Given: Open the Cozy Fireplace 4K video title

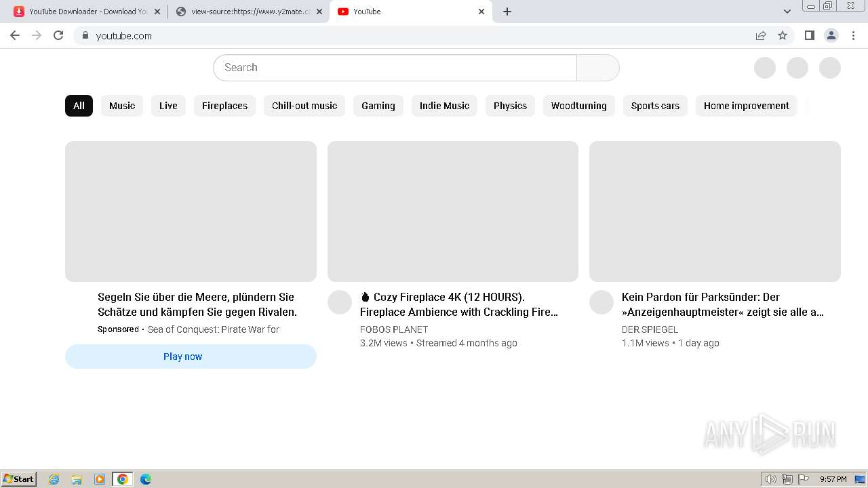Looking at the screenshot, I should tap(459, 304).
